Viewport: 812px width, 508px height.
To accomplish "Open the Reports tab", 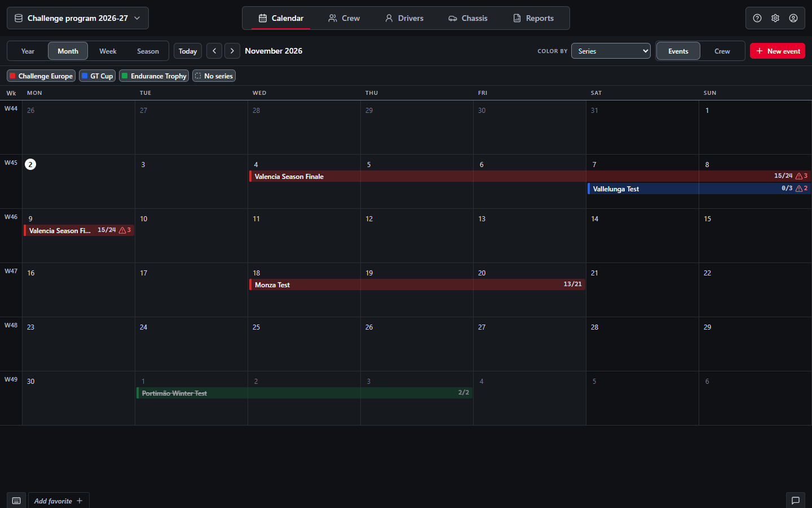I will point(533,18).
